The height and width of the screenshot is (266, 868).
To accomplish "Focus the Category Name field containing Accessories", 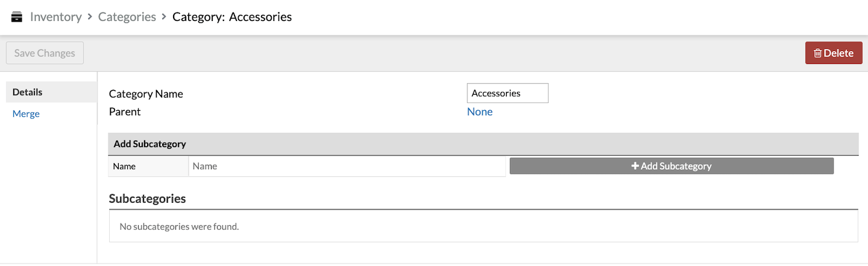I will coord(508,93).
